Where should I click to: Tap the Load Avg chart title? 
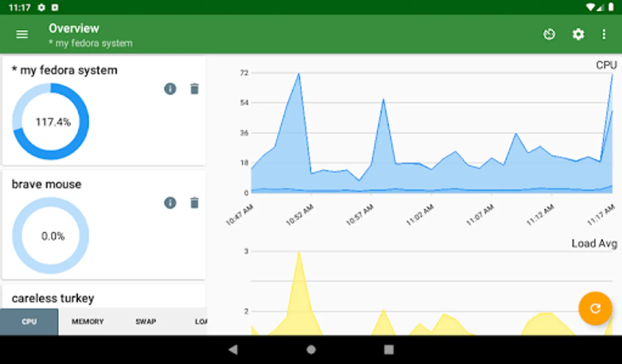[x=594, y=243]
